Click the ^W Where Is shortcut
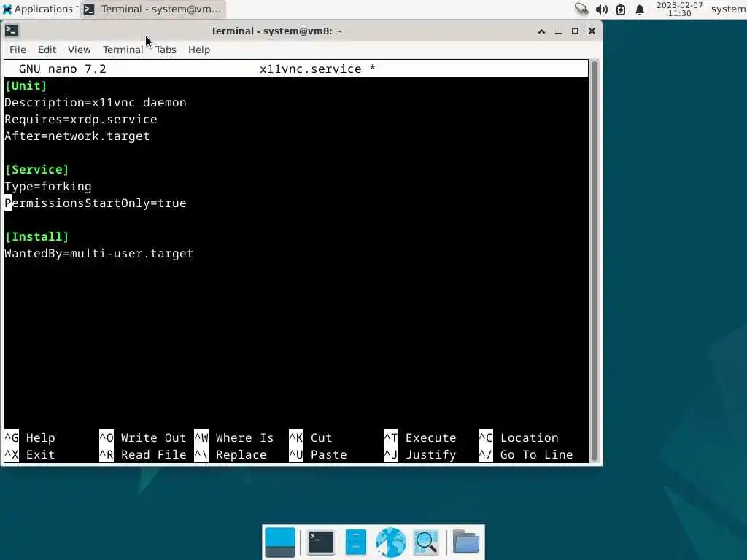The image size is (747, 560). pos(234,437)
